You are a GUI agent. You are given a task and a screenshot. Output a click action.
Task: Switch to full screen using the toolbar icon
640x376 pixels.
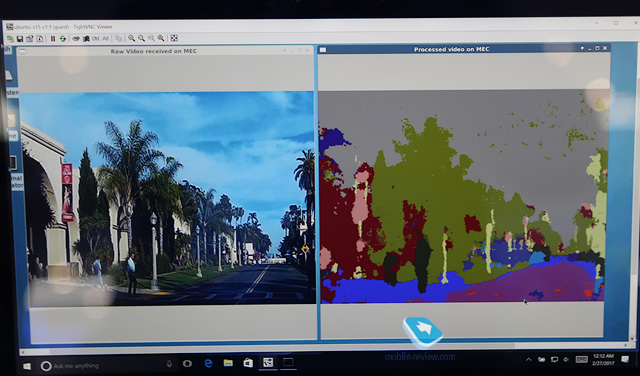click(174, 38)
